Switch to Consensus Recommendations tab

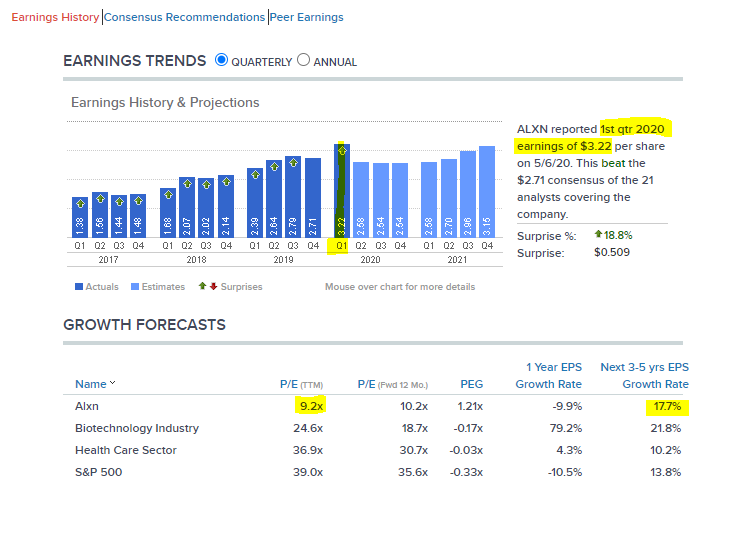[x=184, y=17]
